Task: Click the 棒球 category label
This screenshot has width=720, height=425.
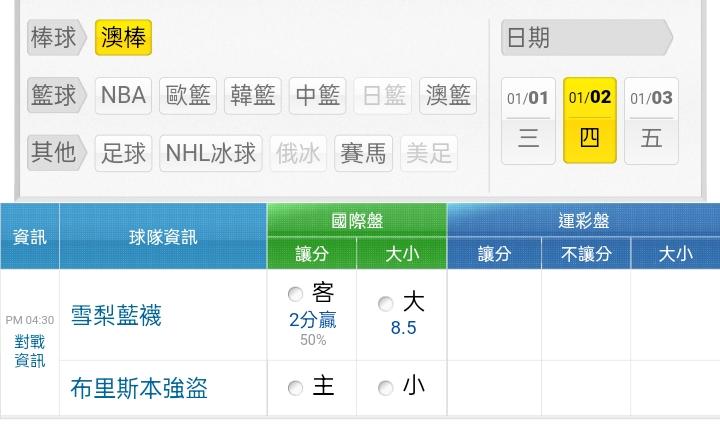Action: point(56,38)
